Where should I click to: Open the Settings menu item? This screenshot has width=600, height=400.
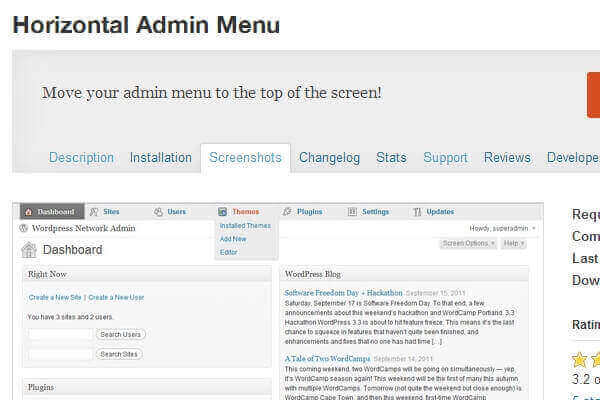(x=375, y=212)
